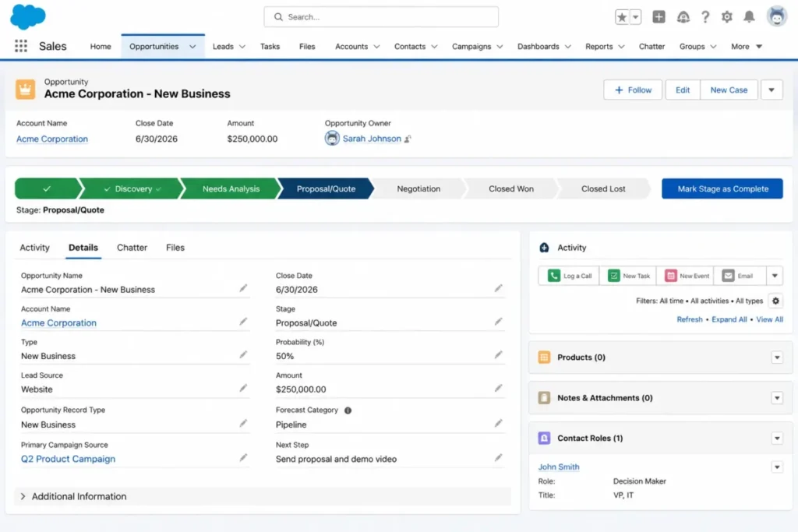
Task: Open the Chatter nav tab
Action: pyautogui.click(x=651, y=46)
